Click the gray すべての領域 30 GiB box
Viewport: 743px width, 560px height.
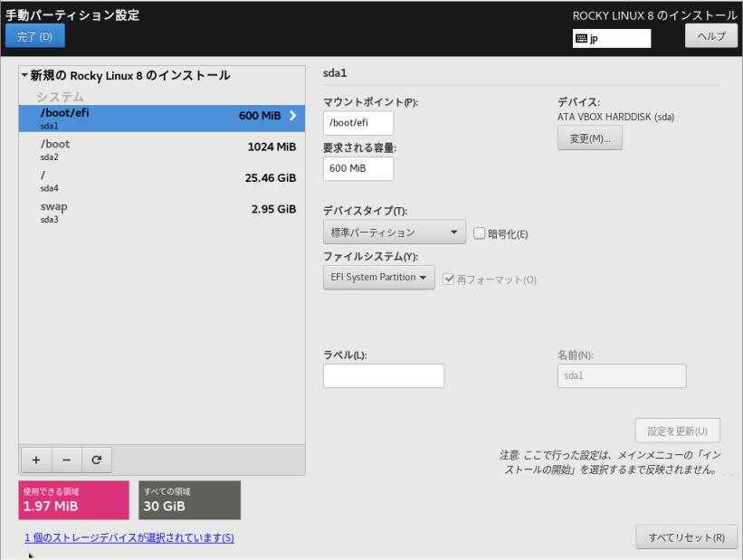click(189, 500)
